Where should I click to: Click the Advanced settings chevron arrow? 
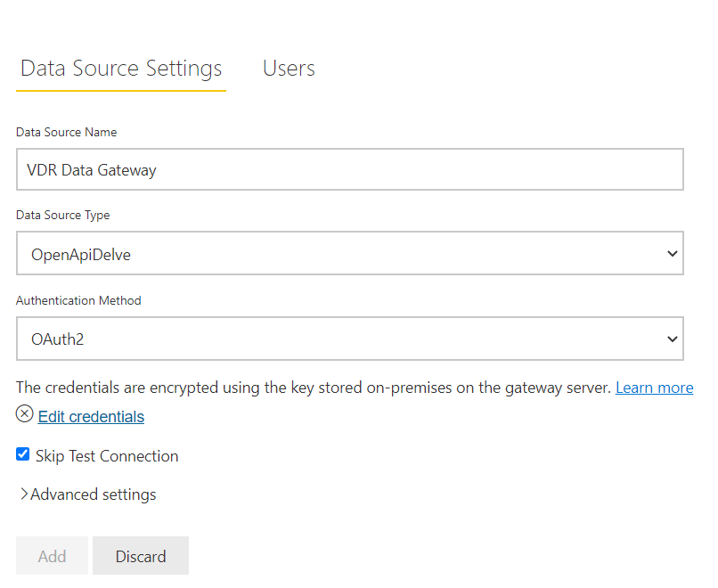point(24,494)
